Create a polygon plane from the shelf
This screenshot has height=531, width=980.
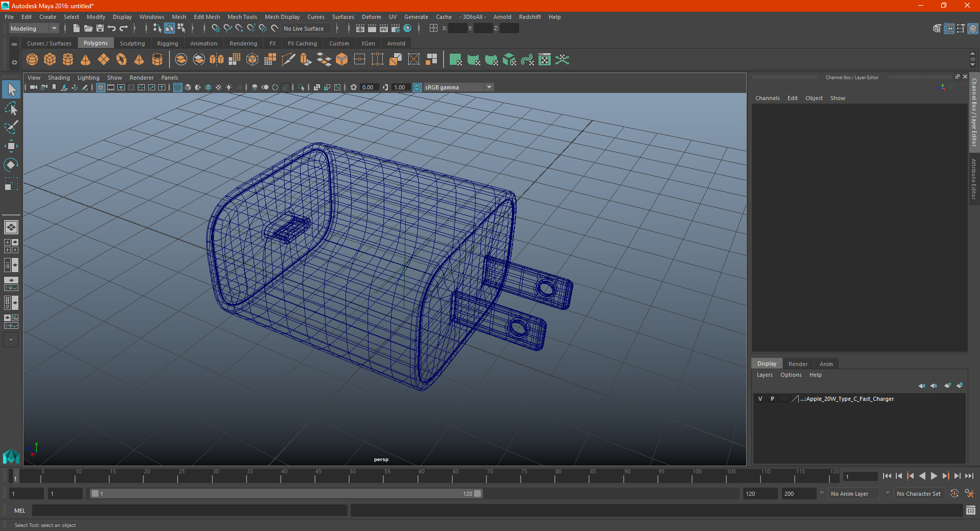pyautogui.click(x=104, y=60)
